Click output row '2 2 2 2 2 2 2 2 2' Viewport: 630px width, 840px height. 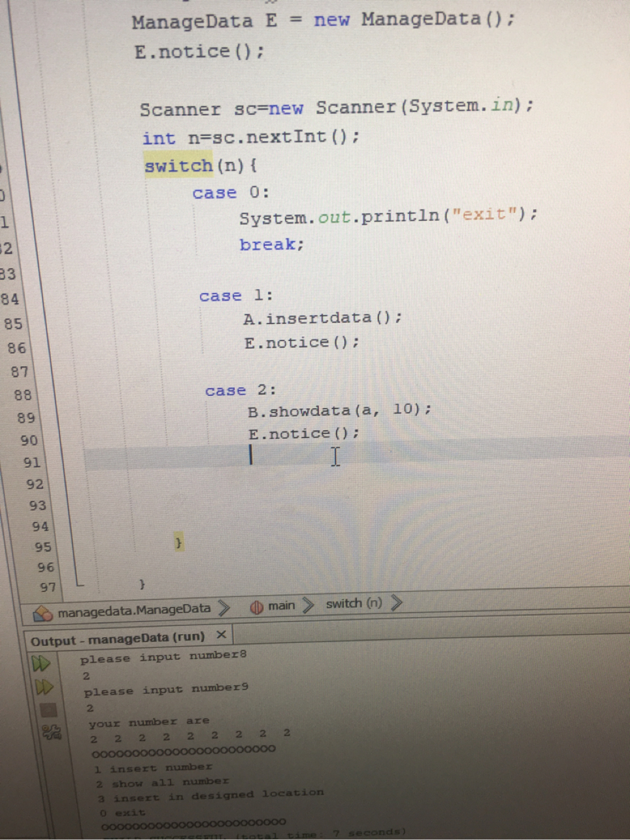190,735
